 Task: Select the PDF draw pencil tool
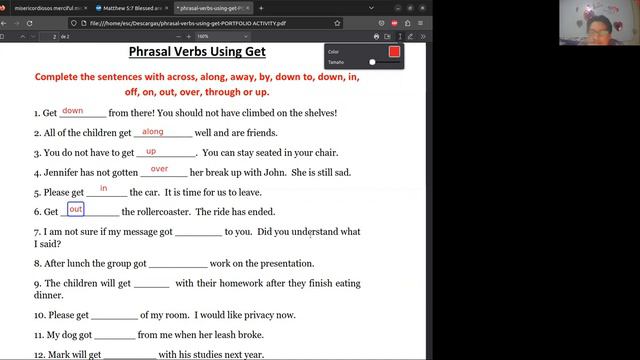(x=410, y=36)
